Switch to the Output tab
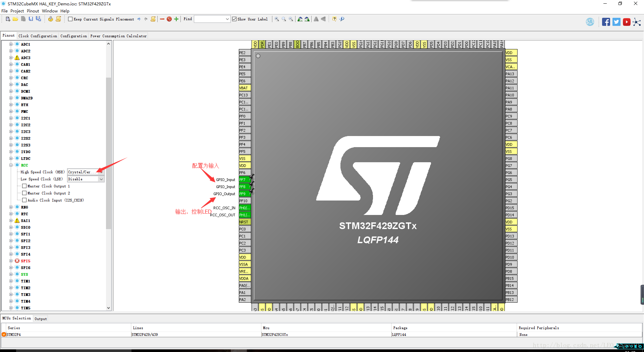644x352 pixels. point(41,319)
